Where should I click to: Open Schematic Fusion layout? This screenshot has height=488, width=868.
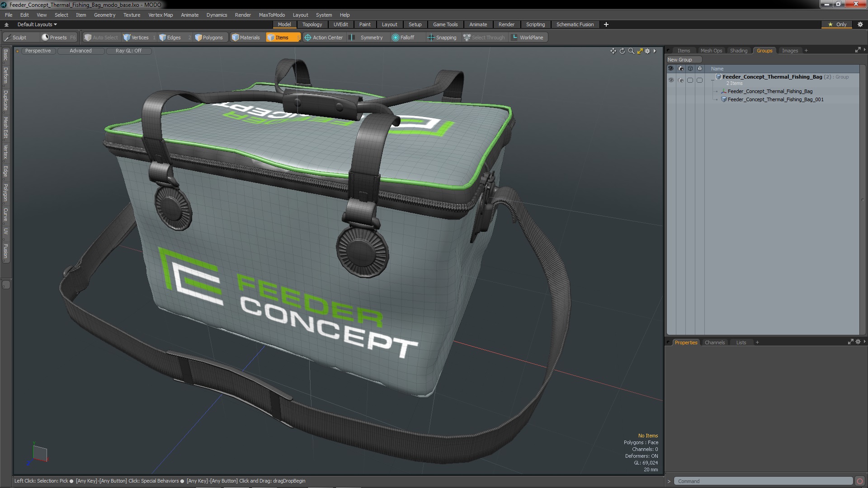(x=575, y=24)
